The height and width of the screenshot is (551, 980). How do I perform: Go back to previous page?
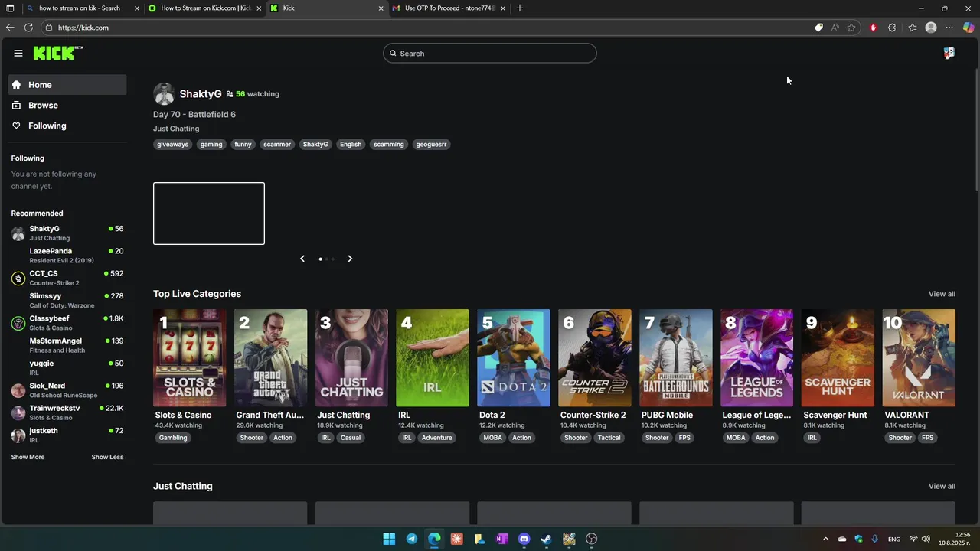pyautogui.click(x=10, y=28)
